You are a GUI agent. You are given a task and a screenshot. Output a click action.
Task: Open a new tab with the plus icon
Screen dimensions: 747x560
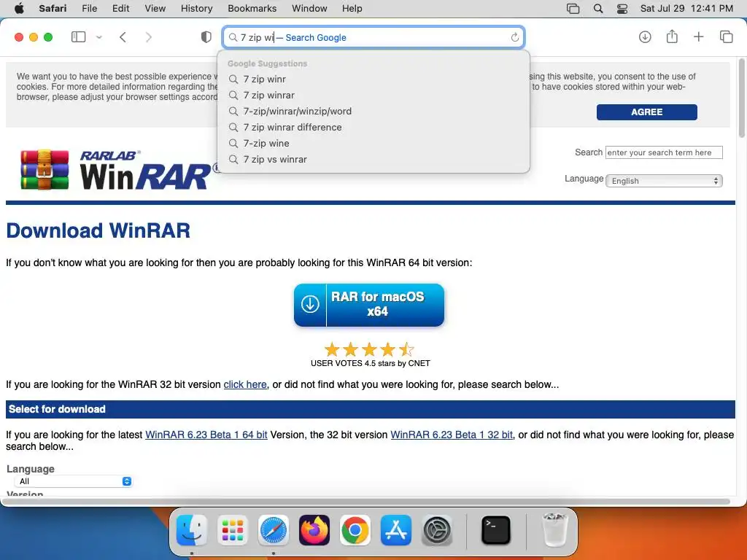[x=698, y=36]
